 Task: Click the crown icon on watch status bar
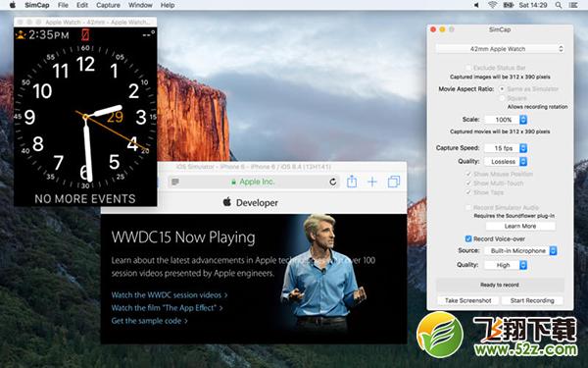(x=21, y=35)
